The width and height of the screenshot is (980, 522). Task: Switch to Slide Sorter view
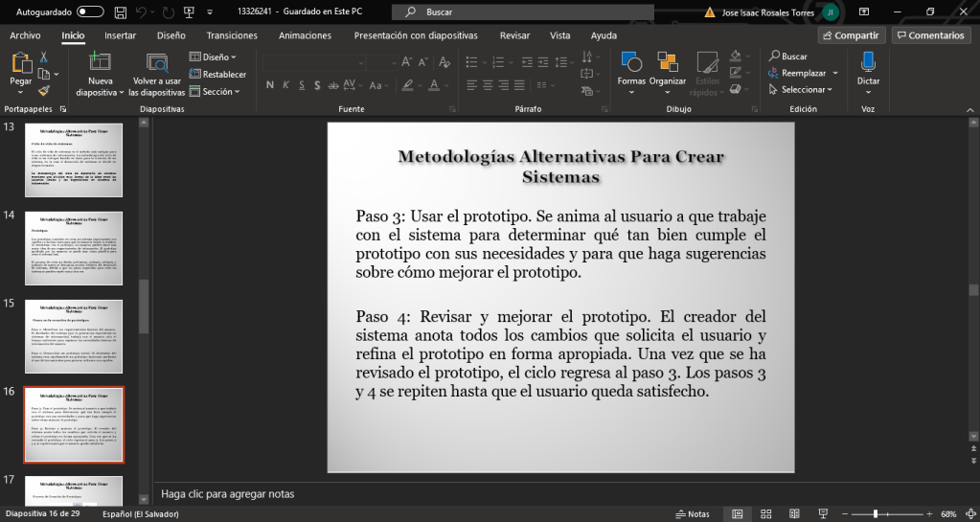tap(765, 514)
